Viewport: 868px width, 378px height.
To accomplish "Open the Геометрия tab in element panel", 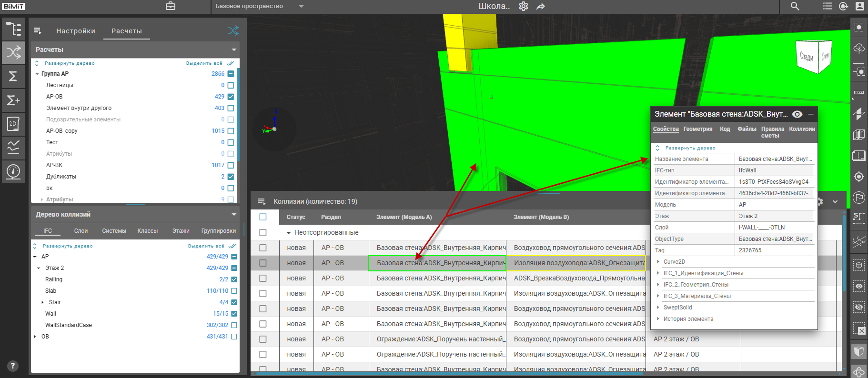I will coord(697,129).
